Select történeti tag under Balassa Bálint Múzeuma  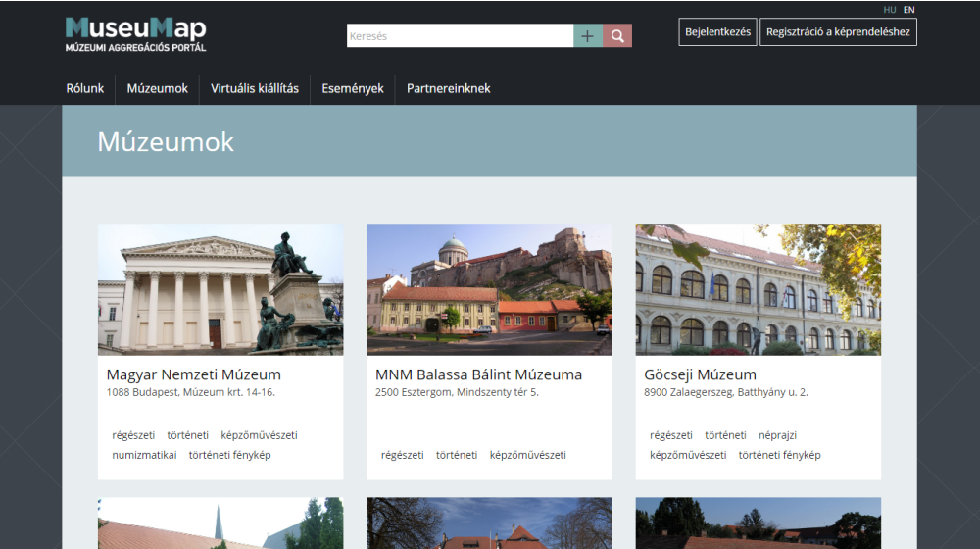(x=457, y=455)
